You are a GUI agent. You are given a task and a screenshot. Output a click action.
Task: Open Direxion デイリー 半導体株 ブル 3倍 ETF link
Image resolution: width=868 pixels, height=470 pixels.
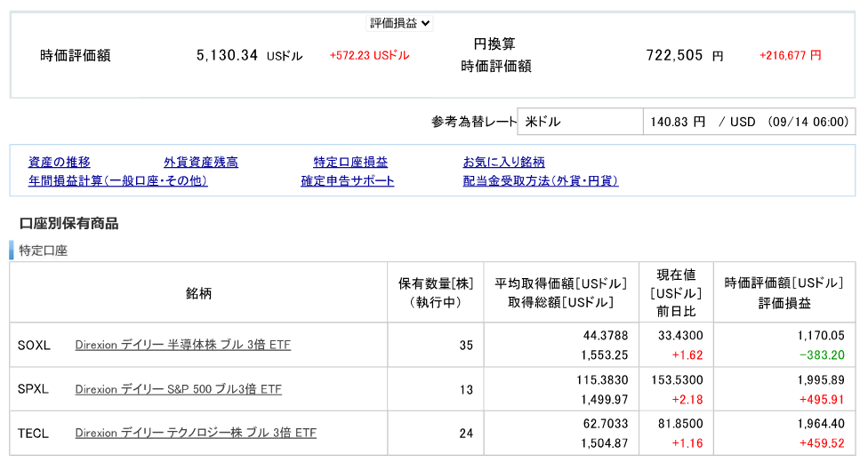pos(182,345)
